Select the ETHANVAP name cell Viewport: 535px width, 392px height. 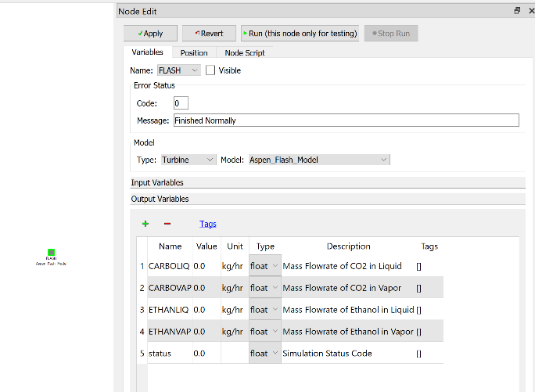pos(170,332)
